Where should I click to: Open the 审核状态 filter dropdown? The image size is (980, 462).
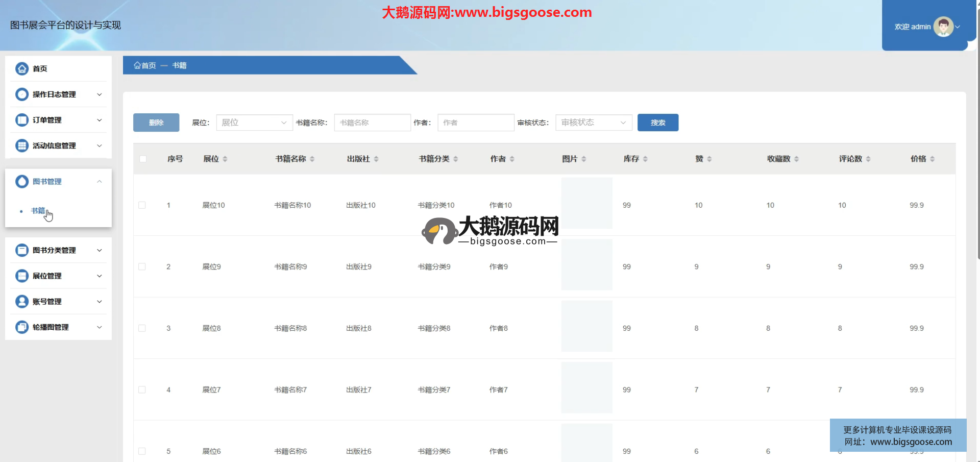coord(594,123)
